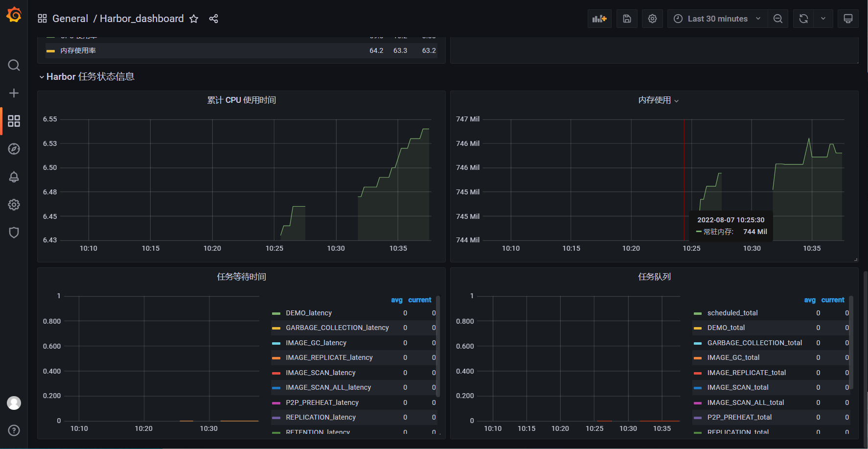Click the Grafana logo home icon

click(14, 15)
